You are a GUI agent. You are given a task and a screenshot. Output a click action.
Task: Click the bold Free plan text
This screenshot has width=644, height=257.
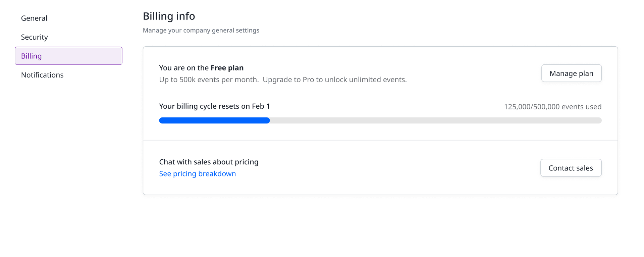click(227, 68)
